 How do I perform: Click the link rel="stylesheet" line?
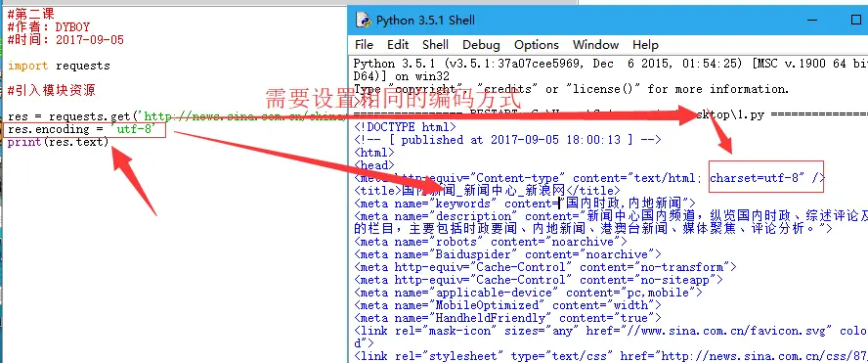[611, 356]
